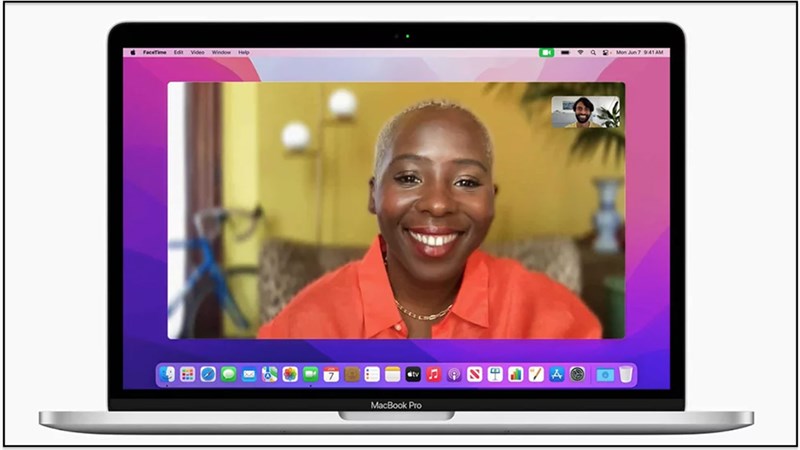Open Spotlight search in the menu bar
The width and height of the screenshot is (800, 450).
click(593, 52)
